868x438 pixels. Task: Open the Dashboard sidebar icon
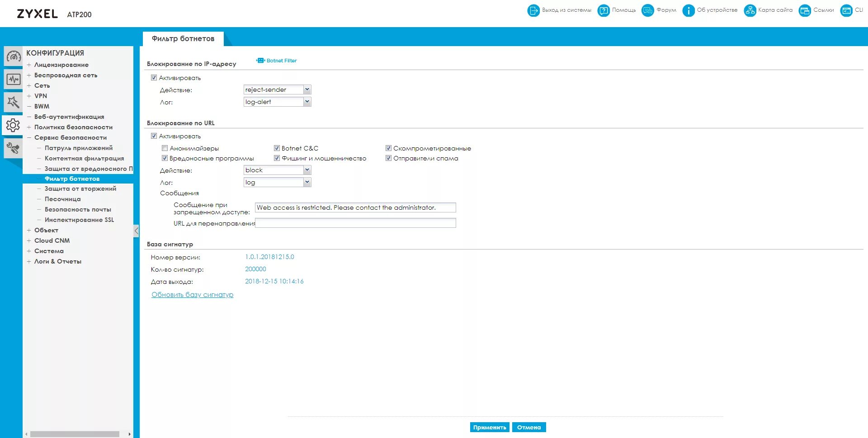(13, 57)
